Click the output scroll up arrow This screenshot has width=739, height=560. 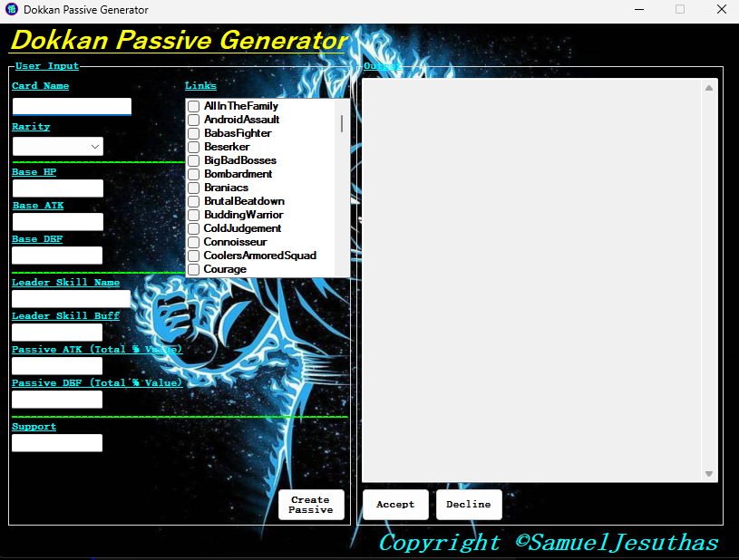click(709, 88)
